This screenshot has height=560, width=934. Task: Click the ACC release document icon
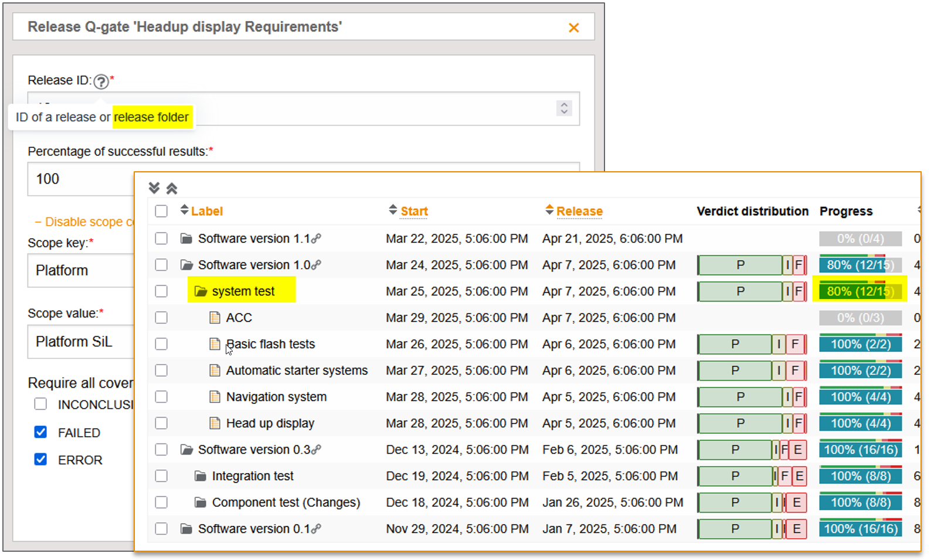point(215,318)
